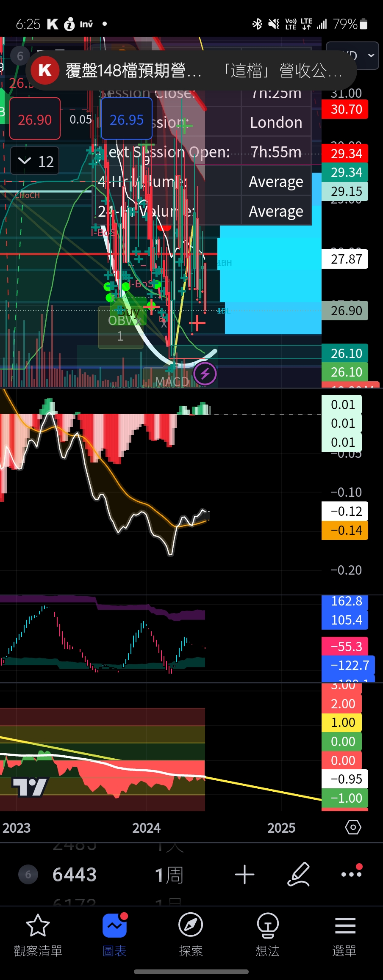383x980 pixels.
Task: Tap the CHoCH chart label
Action: click(x=27, y=195)
